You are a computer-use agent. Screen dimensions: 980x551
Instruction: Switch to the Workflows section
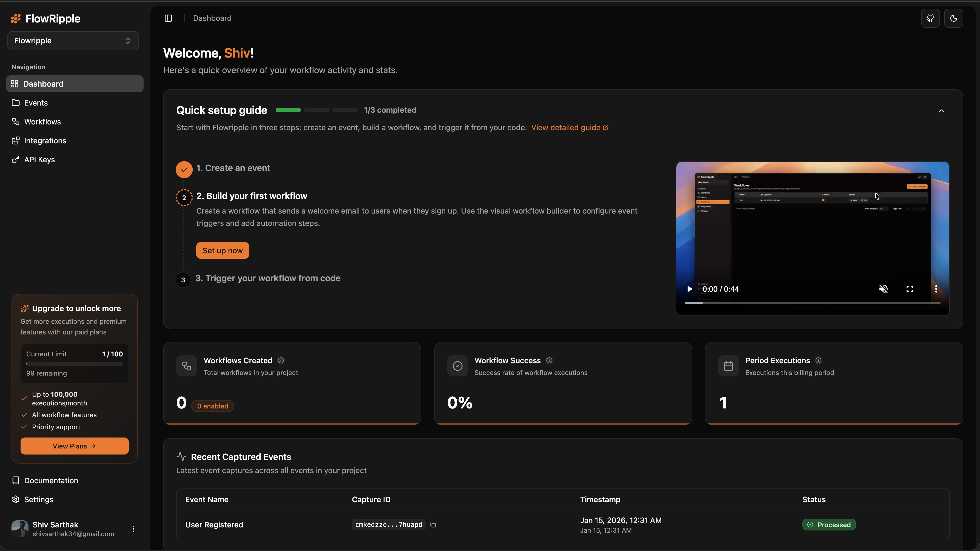point(42,121)
